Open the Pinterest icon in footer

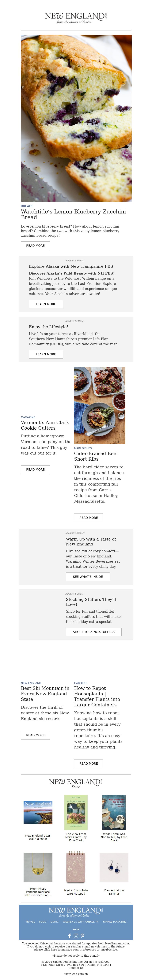82,936
